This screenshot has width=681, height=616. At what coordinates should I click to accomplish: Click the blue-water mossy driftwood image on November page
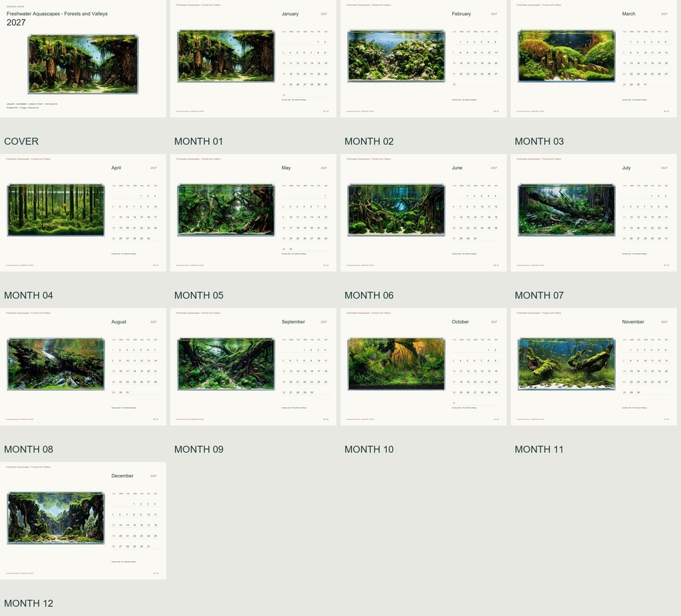click(x=567, y=364)
